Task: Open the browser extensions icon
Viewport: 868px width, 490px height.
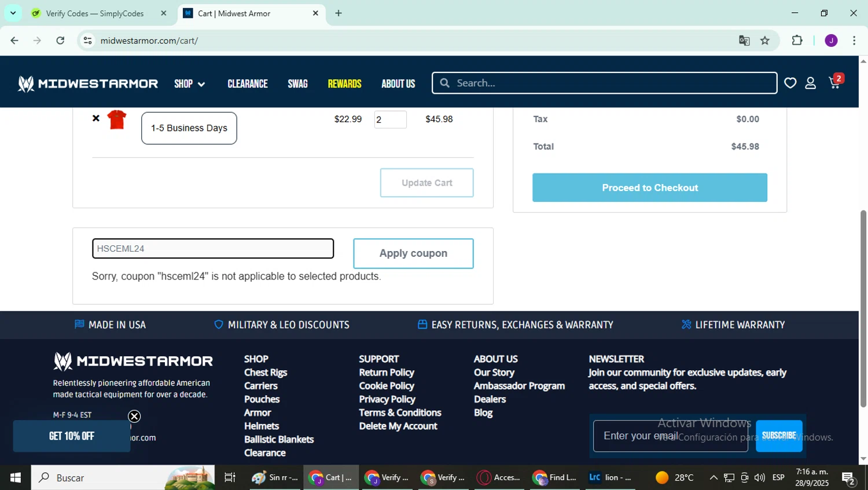Action: point(797,40)
